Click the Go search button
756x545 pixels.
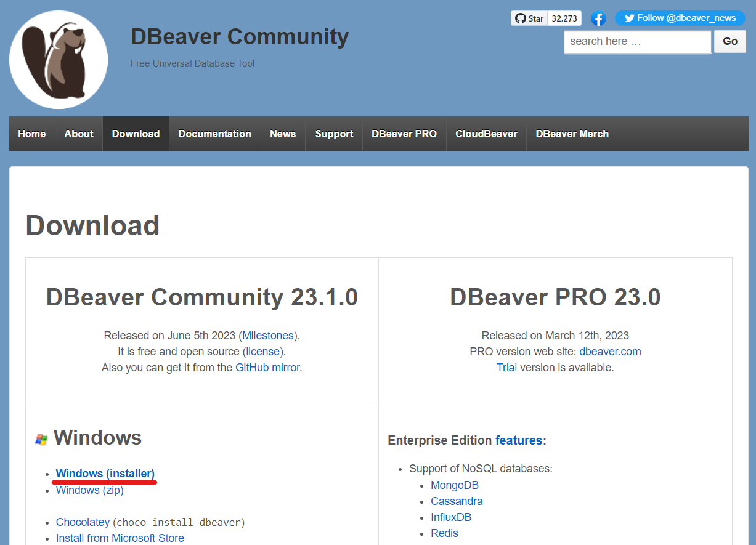730,41
